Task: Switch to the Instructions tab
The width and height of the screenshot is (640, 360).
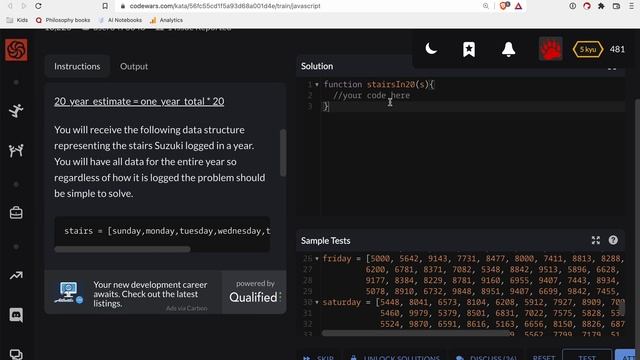Action: 77,66
